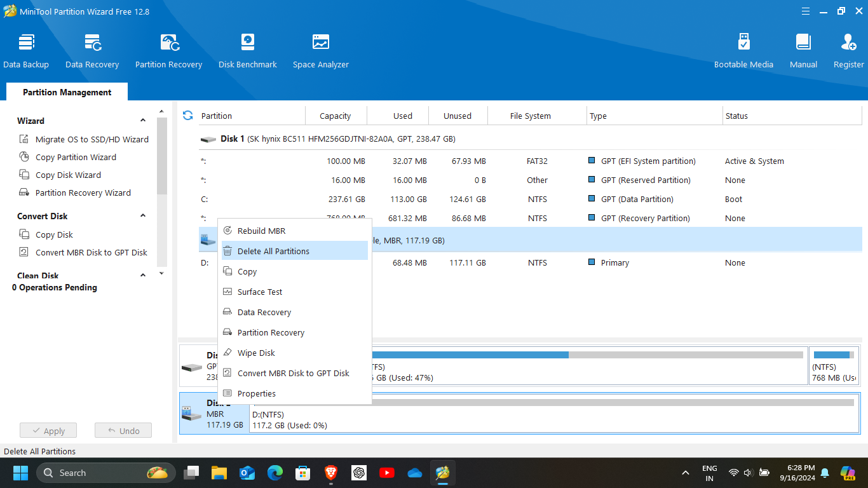868x488 pixels.
Task: Open the Manual
Action: (803, 51)
